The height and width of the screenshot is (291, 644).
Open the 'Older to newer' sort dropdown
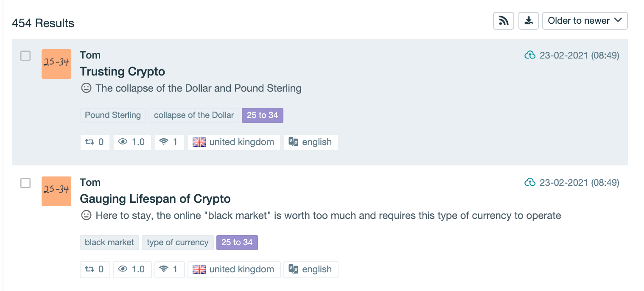pos(585,21)
